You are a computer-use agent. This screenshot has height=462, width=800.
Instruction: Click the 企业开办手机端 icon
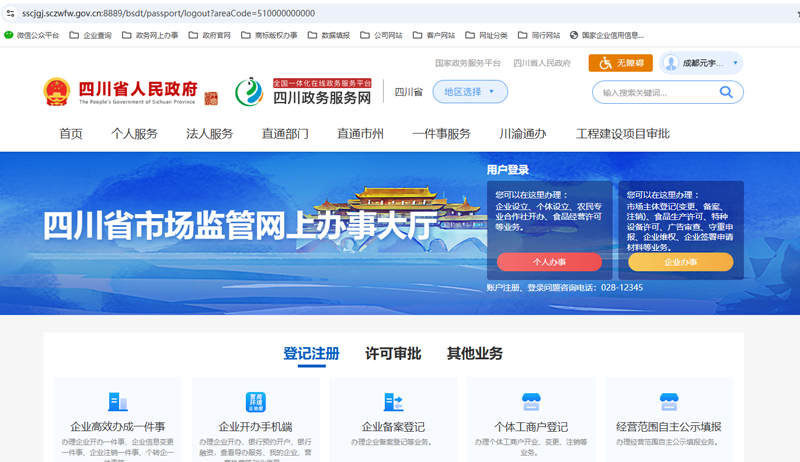point(255,402)
